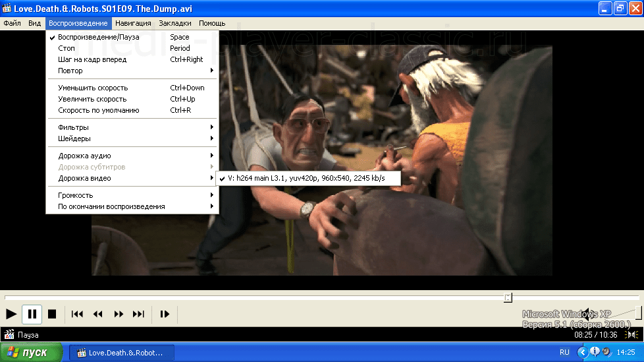Screen dimensions: 644x362
Task: Select the h264 main L3.1 video track
Action: (308, 178)
